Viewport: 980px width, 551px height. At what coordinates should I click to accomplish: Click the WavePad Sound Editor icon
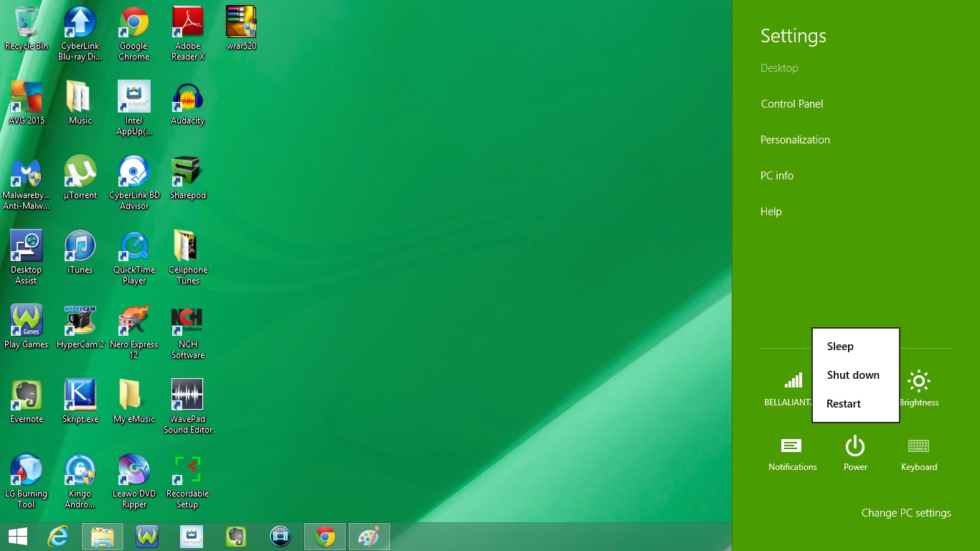(x=188, y=407)
